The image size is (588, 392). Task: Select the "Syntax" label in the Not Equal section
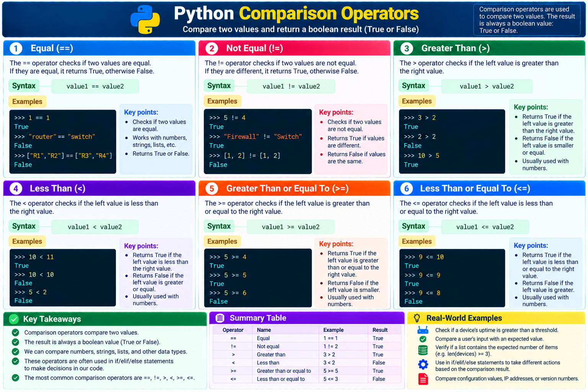pos(219,86)
